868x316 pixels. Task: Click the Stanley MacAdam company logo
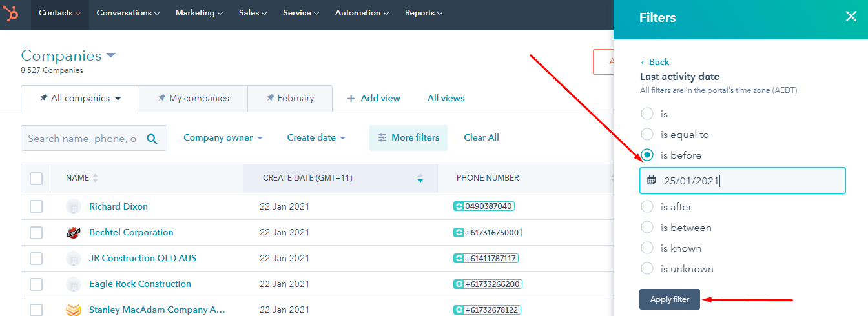click(x=74, y=310)
